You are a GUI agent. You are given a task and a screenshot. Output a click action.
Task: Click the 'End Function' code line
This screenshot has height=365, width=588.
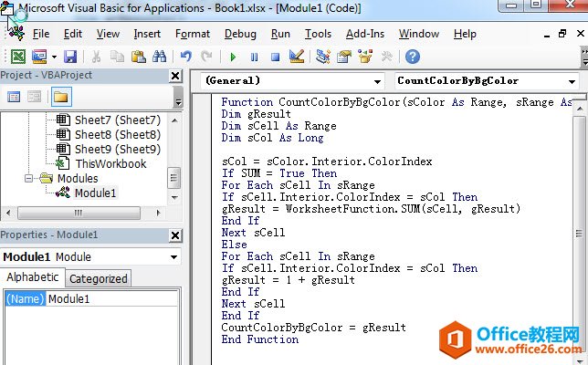click(260, 339)
